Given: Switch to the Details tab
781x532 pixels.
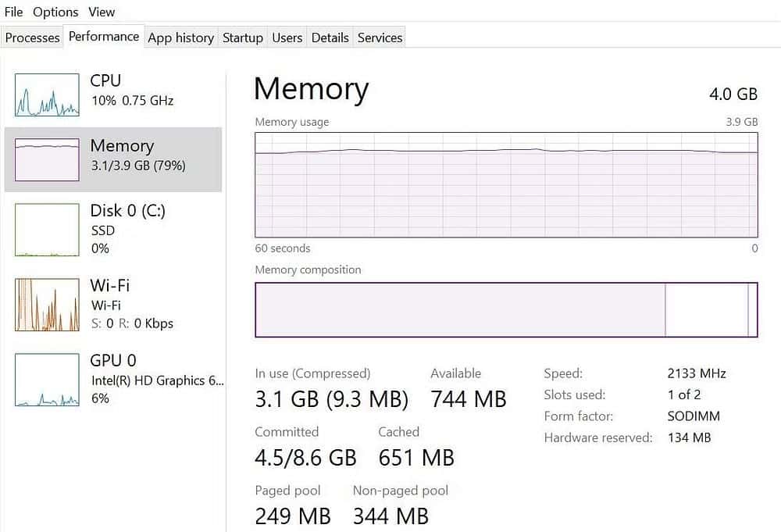Looking at the screenshot, I should (330, 37).
